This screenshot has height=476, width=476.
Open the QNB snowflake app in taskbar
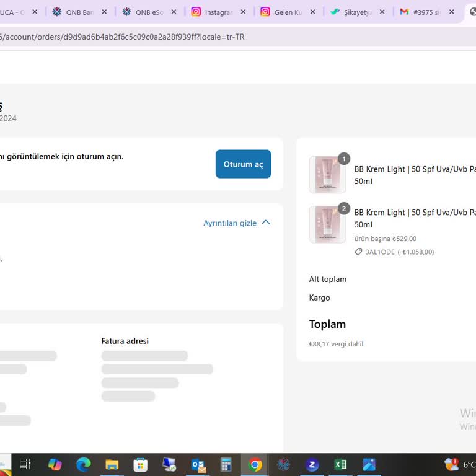coord(283,464)
